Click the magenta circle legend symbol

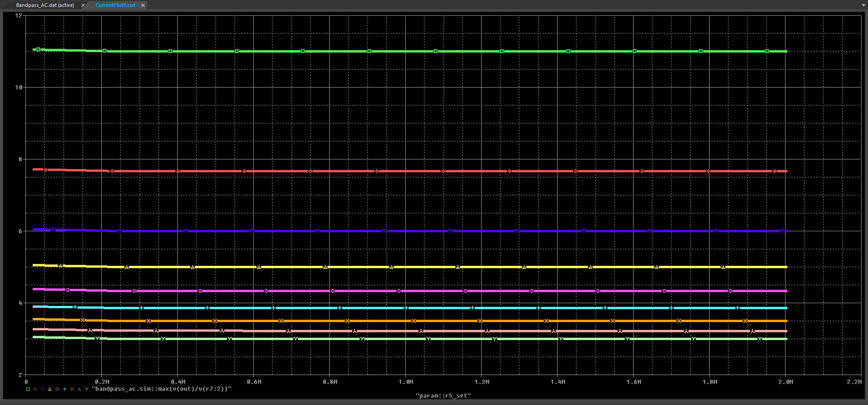(x=57, y=389)
